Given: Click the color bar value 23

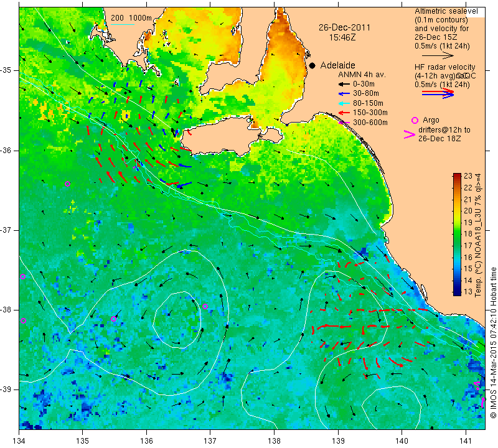Looking at the screenshot, I should coord(468,176).
